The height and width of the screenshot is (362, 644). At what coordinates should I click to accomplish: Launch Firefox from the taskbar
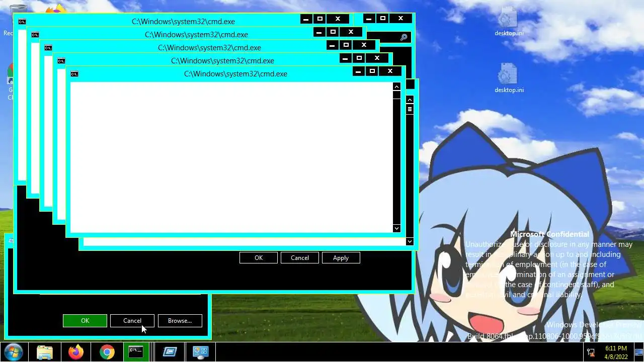[x=76, y=352]
